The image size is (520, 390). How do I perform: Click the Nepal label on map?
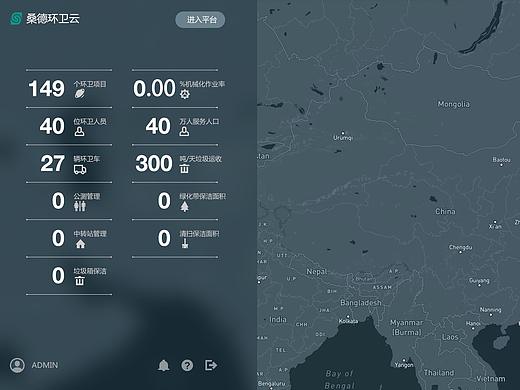coord(317,272)
